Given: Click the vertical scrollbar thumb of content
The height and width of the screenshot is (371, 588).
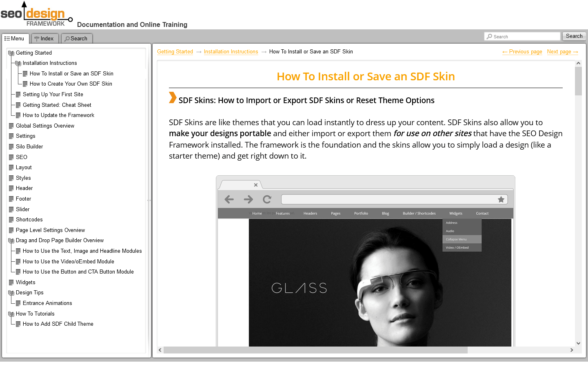Looking at the screenshot, I should coord(578,81).
